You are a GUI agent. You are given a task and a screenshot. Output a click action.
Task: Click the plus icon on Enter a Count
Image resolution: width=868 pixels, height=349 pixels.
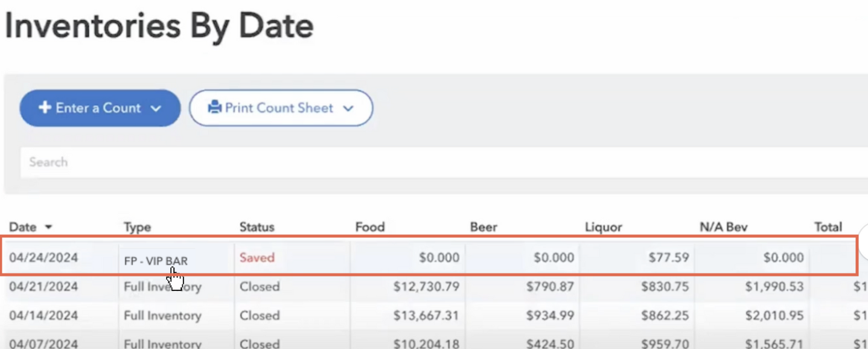pyautogui.click(x=45, y=107)
